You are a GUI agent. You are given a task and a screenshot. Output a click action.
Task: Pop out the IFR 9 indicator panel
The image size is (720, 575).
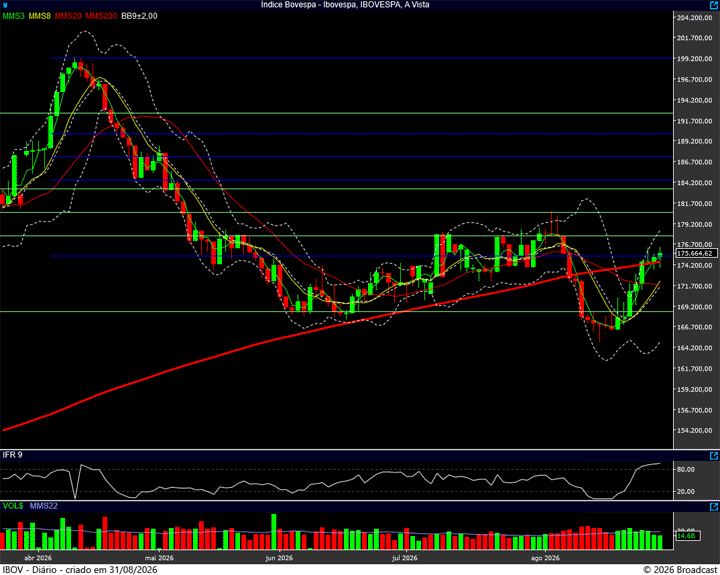coord(714,456)
